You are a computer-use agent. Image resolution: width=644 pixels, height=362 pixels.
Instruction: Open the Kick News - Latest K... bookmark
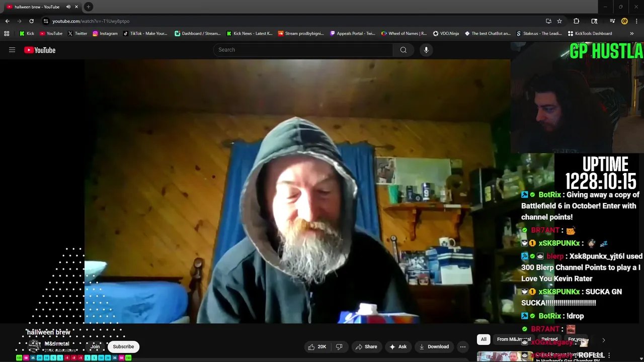pyautogui.click(x=250, y=34)
